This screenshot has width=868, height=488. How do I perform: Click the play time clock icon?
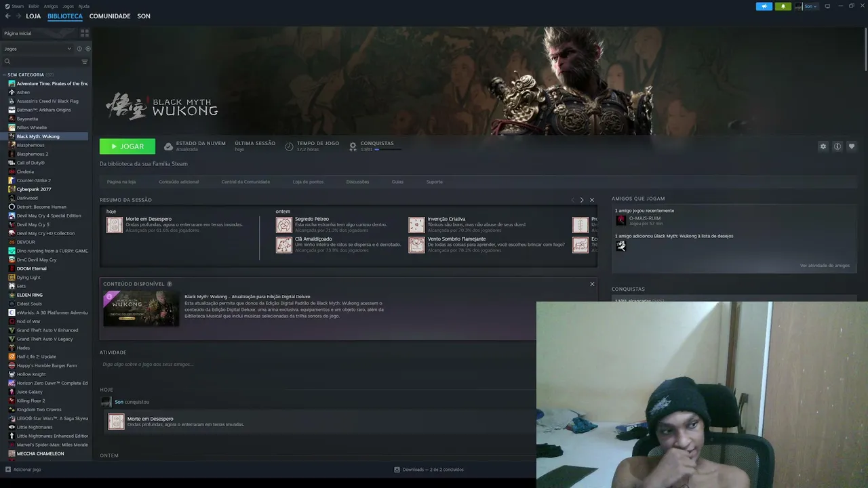pyautogui.click(x=289, y=146)
